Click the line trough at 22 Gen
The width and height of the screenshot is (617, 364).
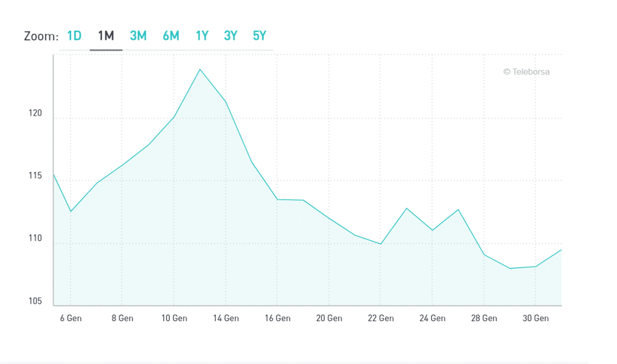pos(380,244)
